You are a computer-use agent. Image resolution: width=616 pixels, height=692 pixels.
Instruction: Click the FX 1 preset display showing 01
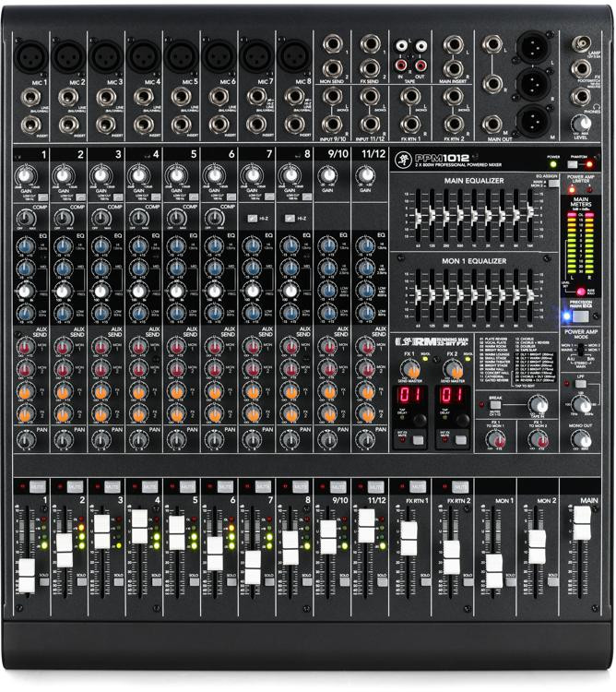click(x=409, y=394)
